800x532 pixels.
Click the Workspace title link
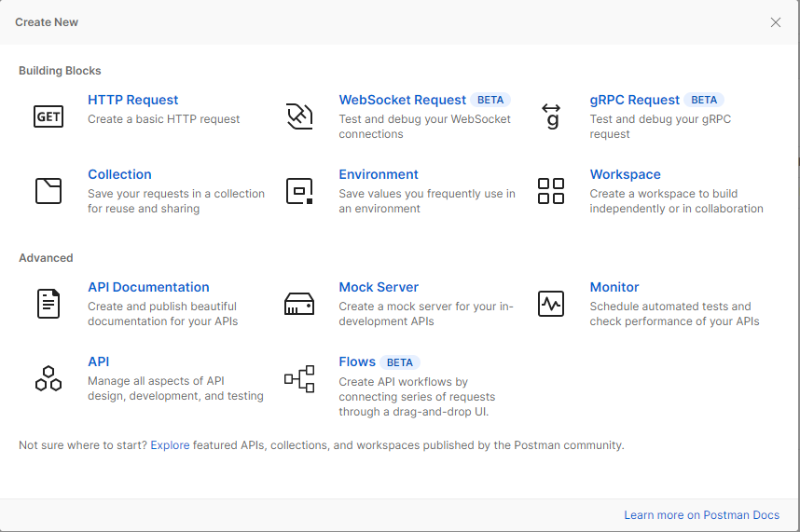tap(625, 174)
